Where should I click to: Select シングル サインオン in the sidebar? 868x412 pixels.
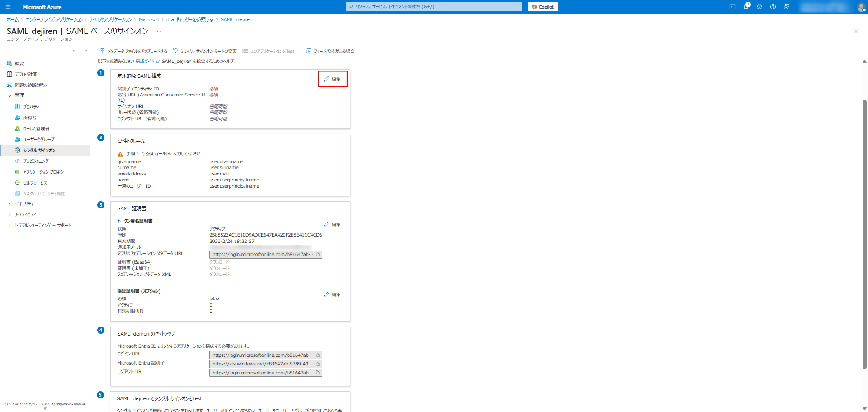click(45, 150)
